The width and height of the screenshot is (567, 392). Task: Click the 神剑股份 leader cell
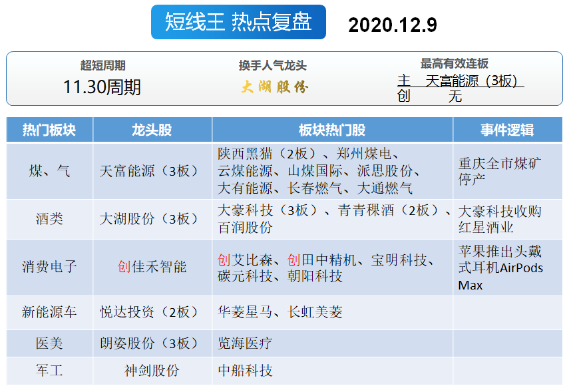point(152,371)
